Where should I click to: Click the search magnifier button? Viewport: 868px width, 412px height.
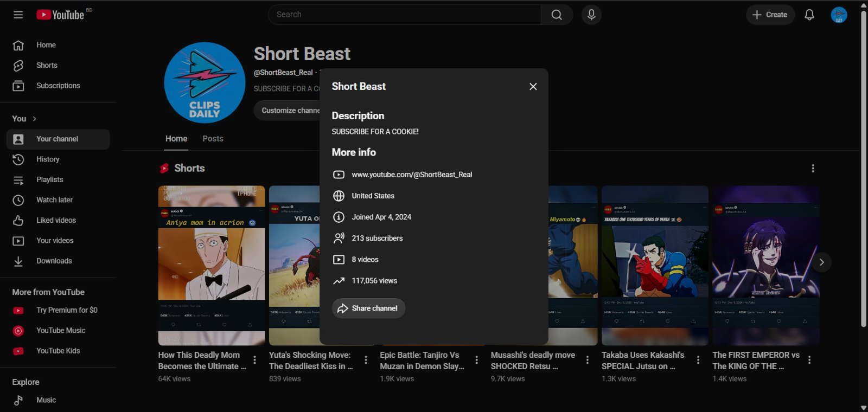click(x=557, y=15)
